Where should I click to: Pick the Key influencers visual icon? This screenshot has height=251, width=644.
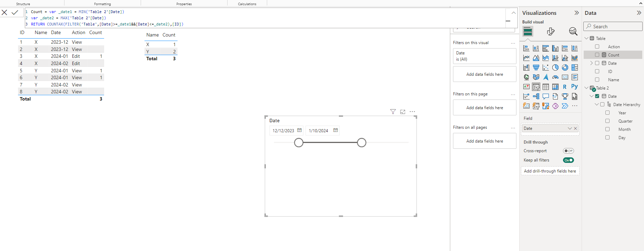(526, 96)
